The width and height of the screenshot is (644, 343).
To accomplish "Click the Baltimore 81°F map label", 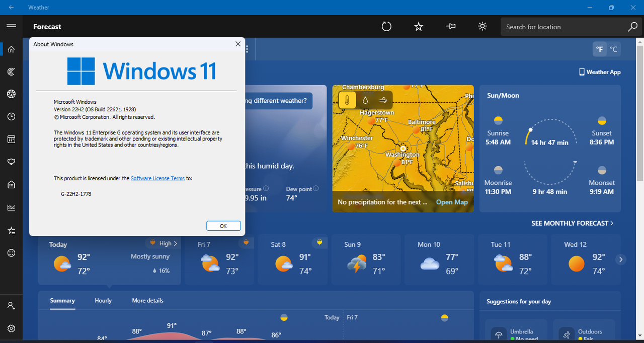I will (422, 125).
